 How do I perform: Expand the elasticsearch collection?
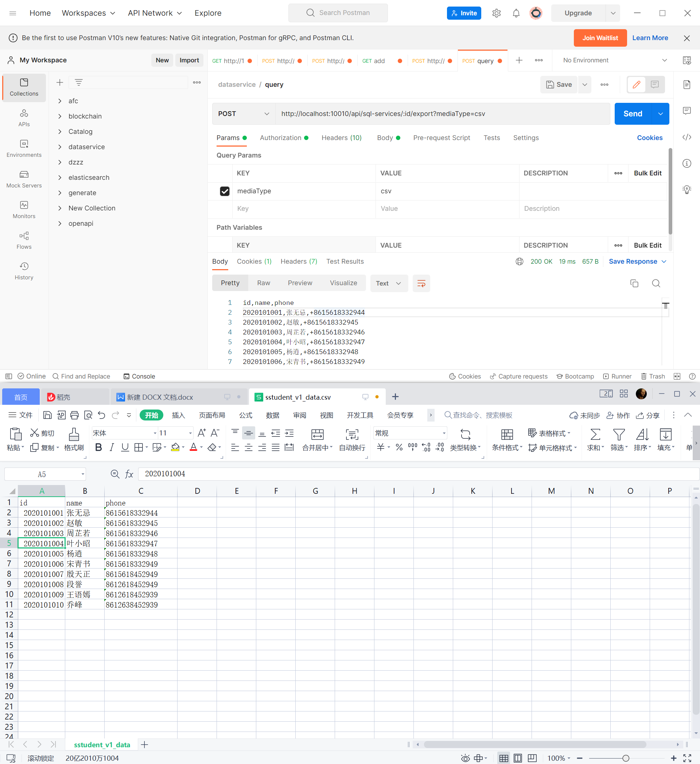pos(60,177)
